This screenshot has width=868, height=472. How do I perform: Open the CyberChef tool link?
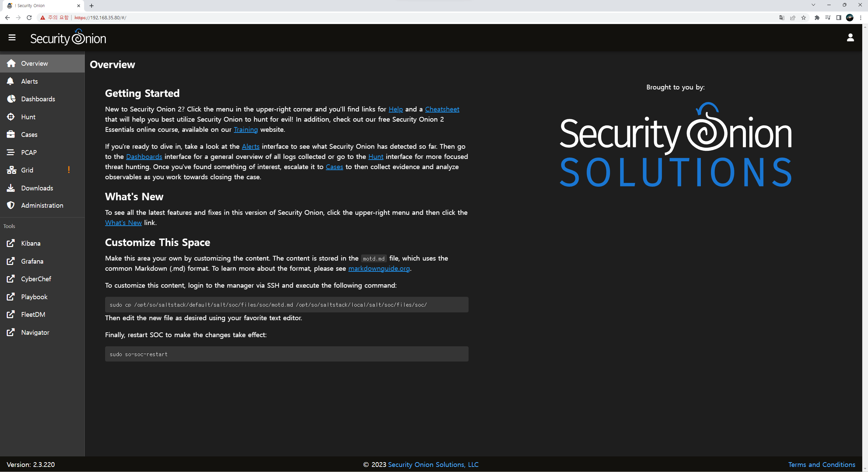point(42,279)
